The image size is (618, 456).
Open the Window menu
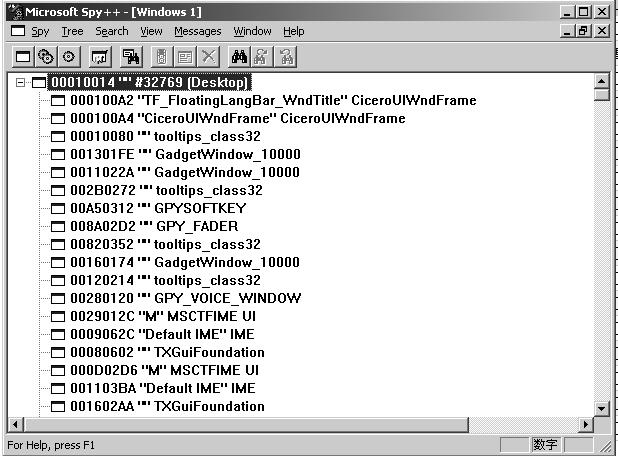pyautogui.click(x=252, y=31)
